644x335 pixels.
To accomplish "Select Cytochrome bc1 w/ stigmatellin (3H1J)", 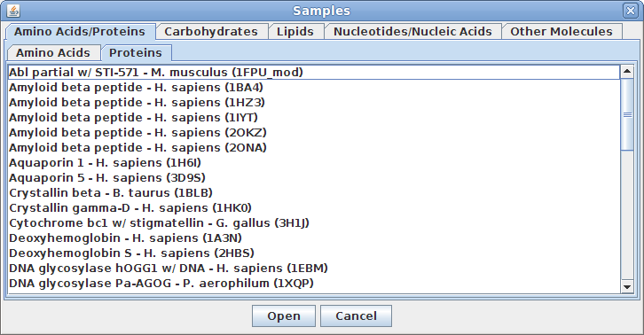I will (314, 223).
